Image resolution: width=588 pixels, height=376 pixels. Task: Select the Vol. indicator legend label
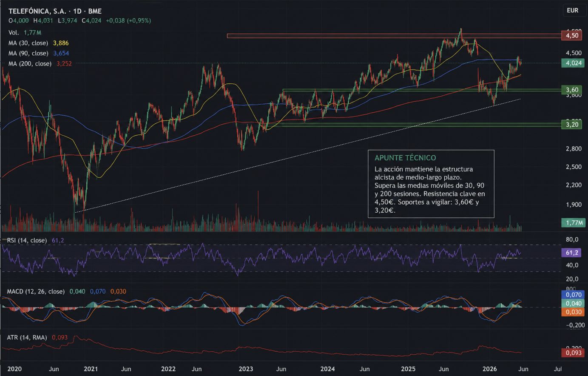(14, 33)
